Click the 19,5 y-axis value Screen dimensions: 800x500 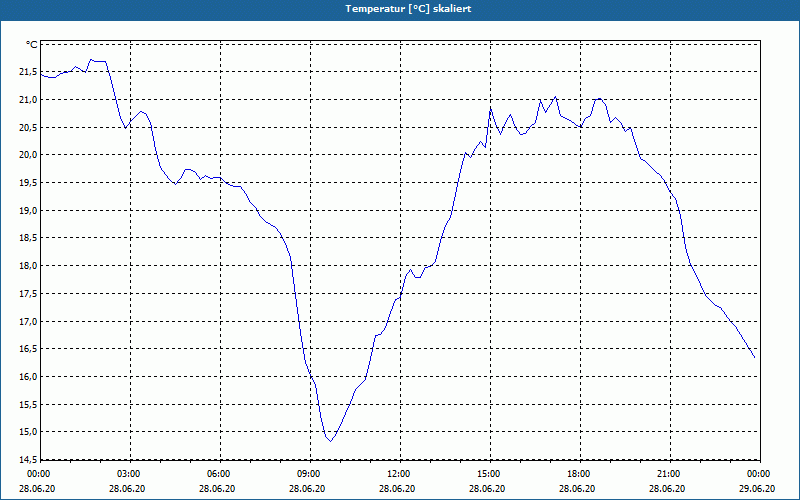coord(28,183)
